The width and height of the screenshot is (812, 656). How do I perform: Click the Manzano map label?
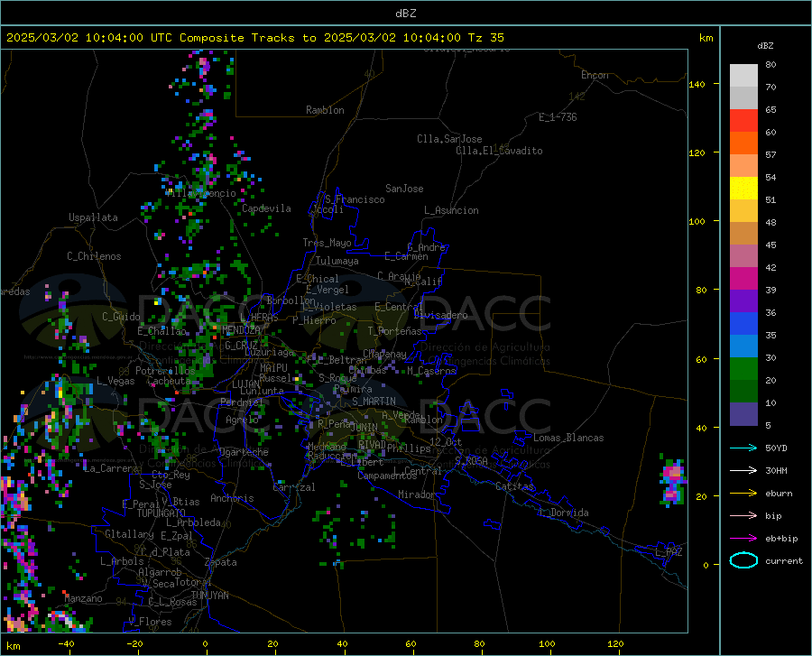(83, 598)
